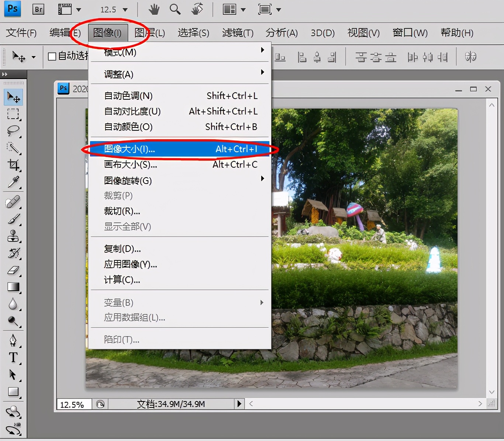
Task: Select the Spot Healing Brush tool
Action: click(13, 202)
